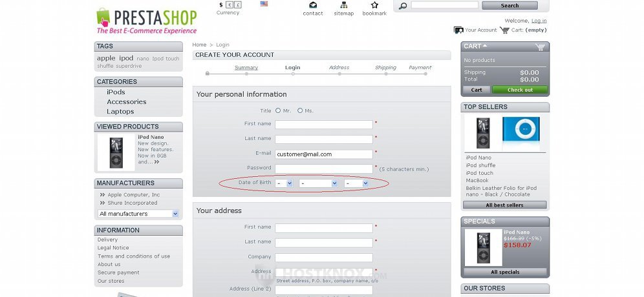Switch currency to pound
Image resolution: width=644 pixels, height=297 pixels.
pyautogui.click(x=238, y=5)
